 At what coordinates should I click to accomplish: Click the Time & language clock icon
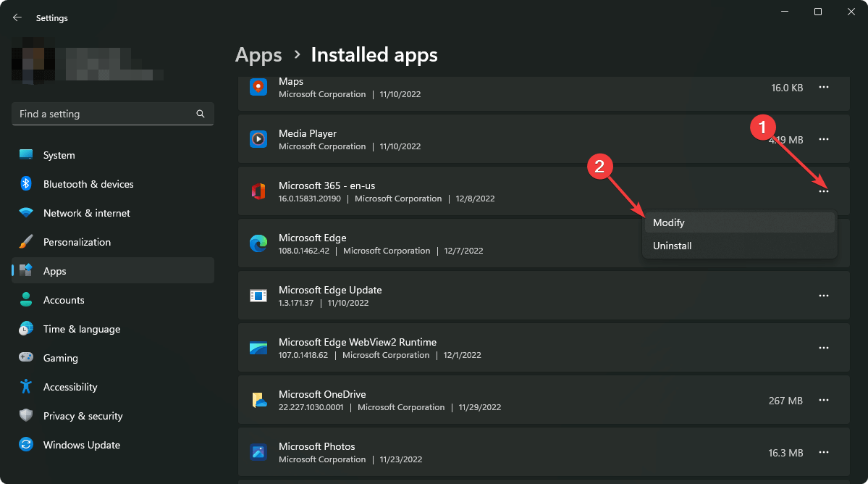[x=26, y=328]
